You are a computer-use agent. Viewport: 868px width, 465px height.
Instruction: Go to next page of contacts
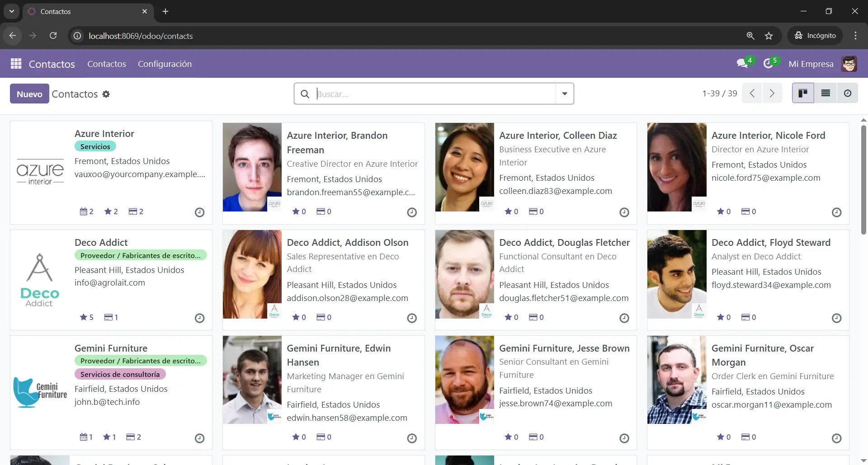[772, 94]
